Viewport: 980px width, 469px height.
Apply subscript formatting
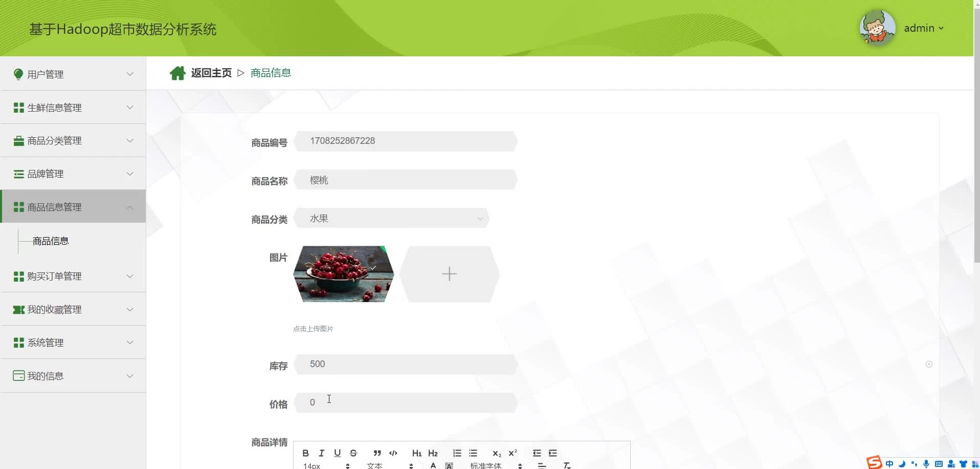(x=497, y=453)
